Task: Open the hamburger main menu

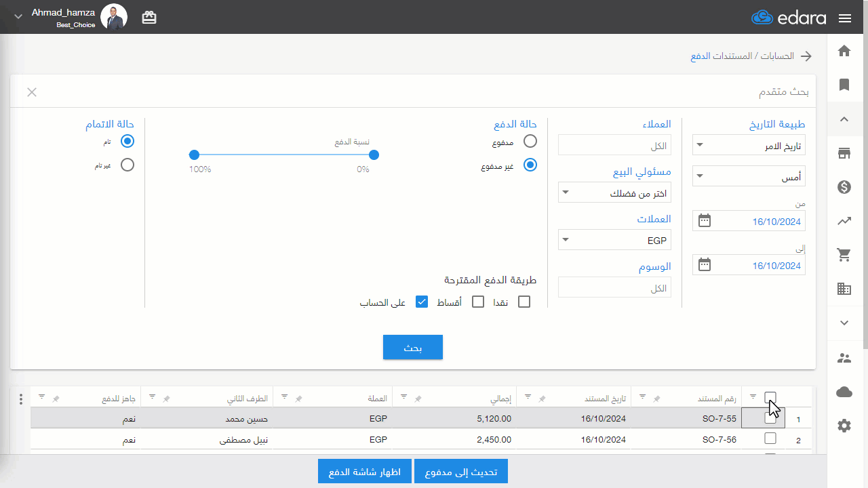Action: pyautogui.click(x=844, y=18)
